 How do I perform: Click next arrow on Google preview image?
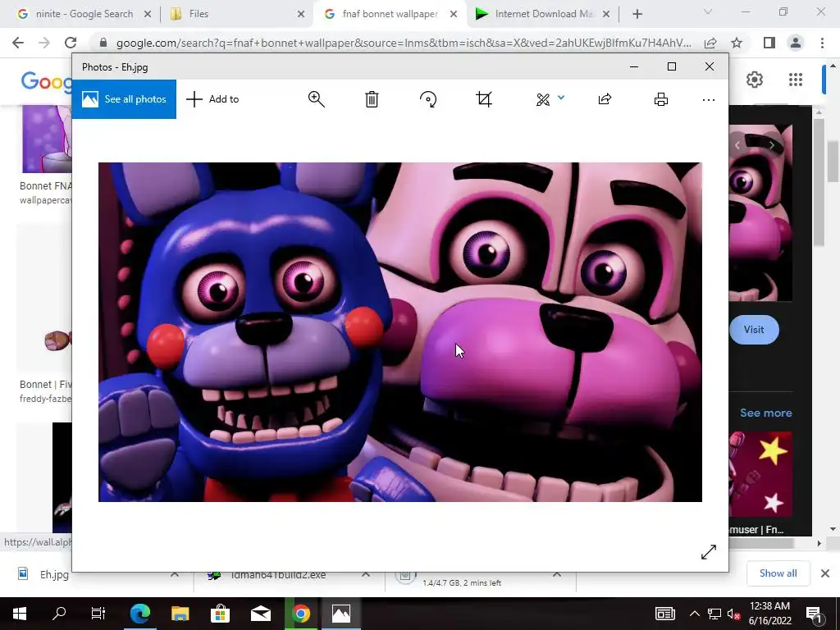771,144
